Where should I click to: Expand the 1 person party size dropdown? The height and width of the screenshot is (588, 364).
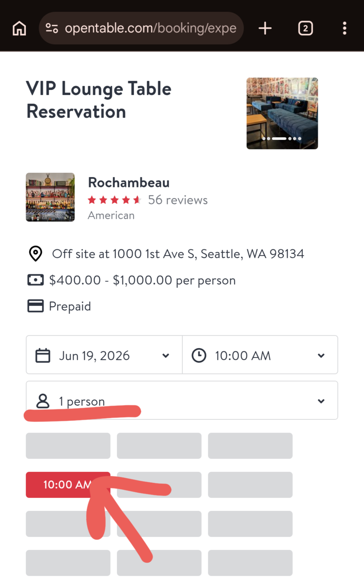coord(182,400)
